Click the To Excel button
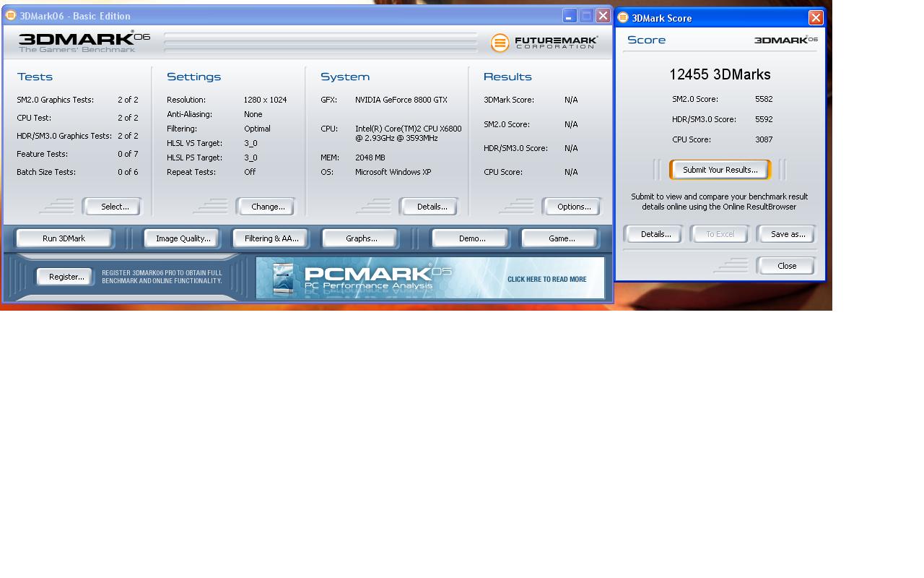 [720, 234]
